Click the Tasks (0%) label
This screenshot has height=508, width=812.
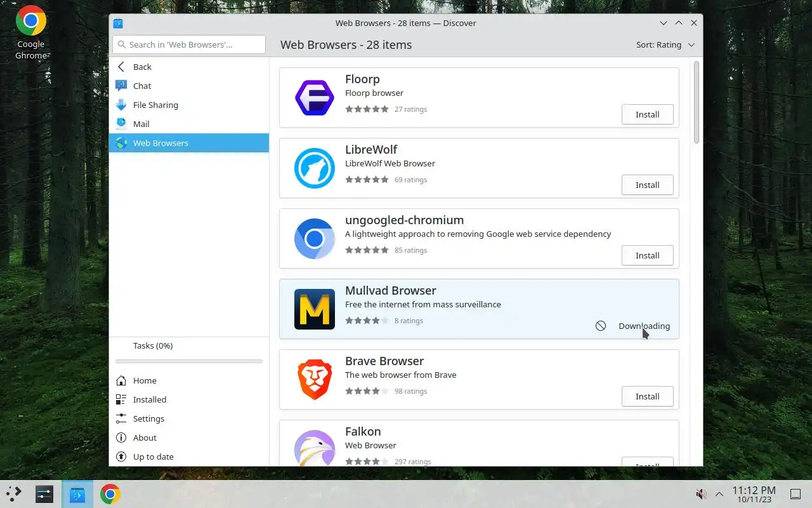(x=153, y=345)
